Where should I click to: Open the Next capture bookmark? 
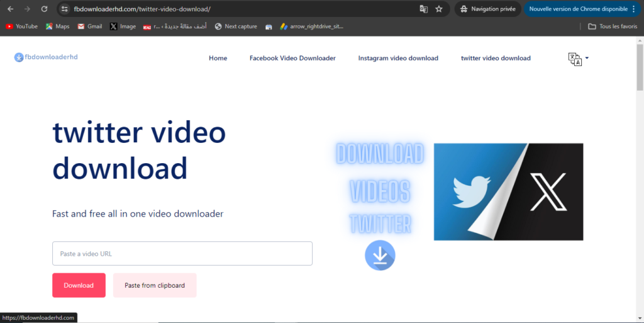(236, 26)
